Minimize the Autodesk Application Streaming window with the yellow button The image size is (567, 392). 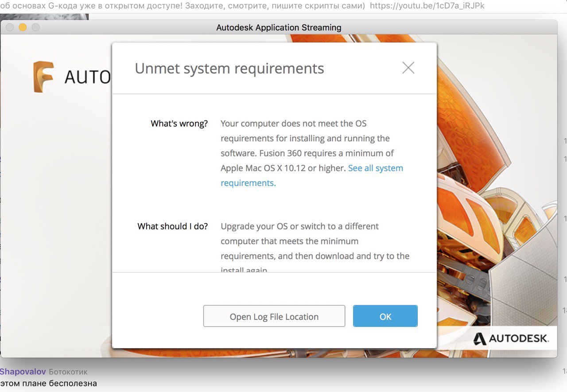[x=23, y=27]
